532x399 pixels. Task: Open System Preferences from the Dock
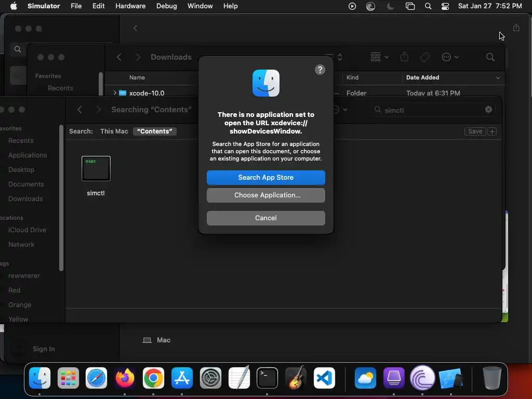tap(210, 378)
